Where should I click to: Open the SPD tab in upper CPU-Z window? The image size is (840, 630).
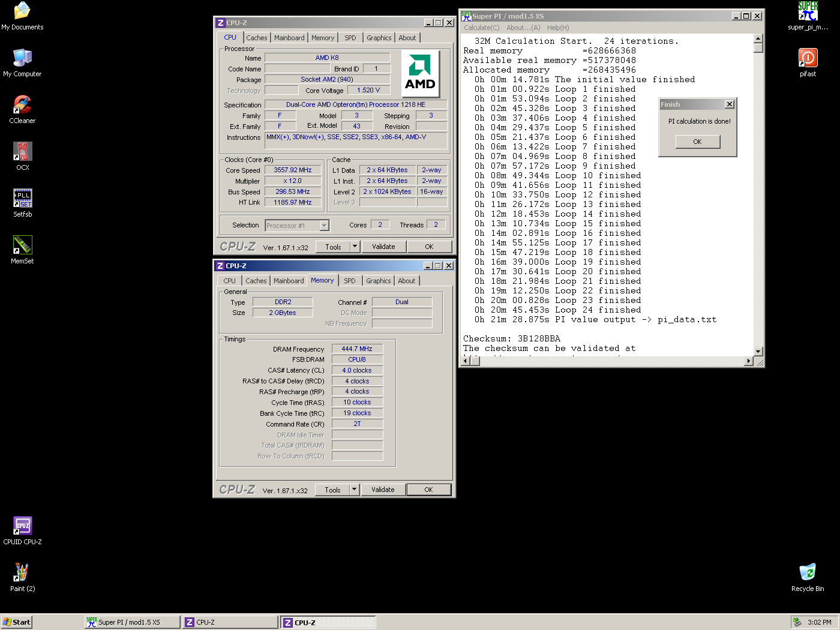click(350, 38)
